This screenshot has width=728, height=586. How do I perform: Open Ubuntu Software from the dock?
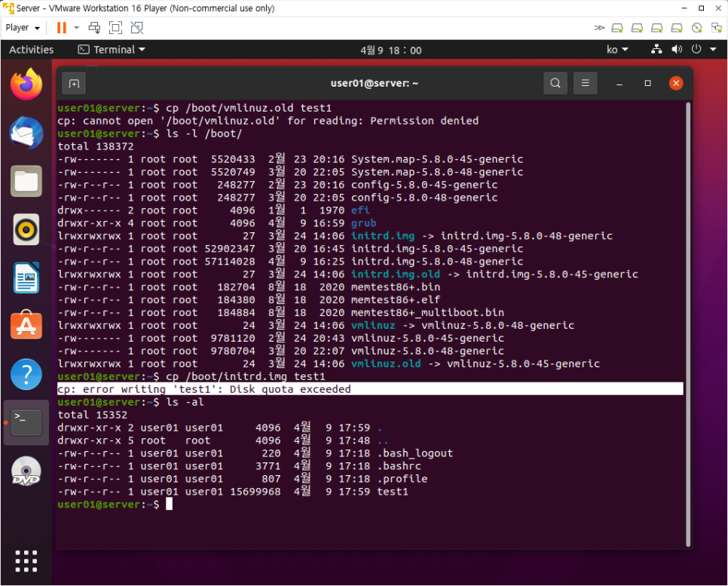pyautogui.click(x=26, y=325)
